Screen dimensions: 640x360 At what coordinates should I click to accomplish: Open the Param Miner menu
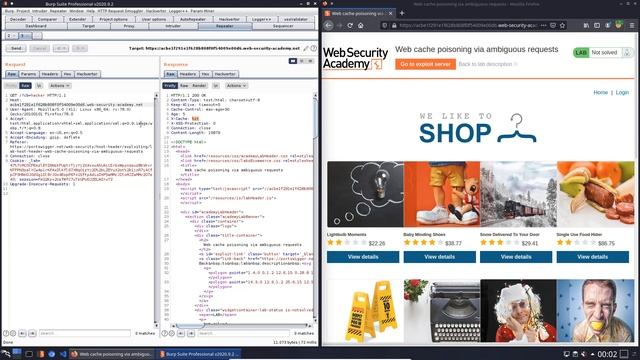point(202,11)
